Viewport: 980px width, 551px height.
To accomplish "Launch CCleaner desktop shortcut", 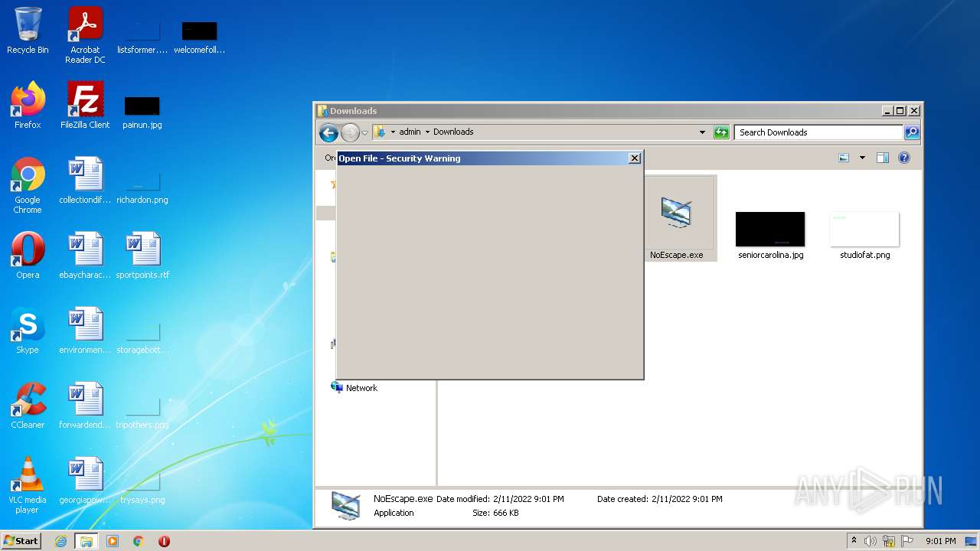I will click(28, 406).
